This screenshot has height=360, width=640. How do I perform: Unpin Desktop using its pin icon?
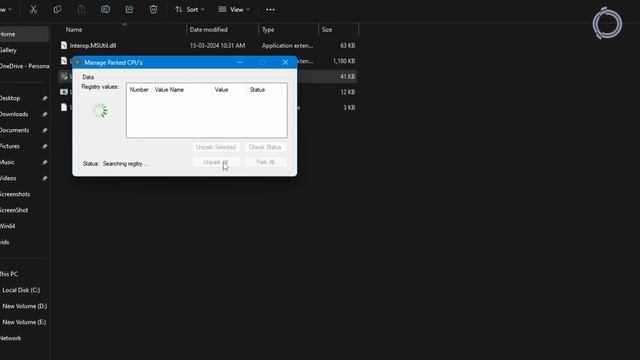click(x=44, y=98)
